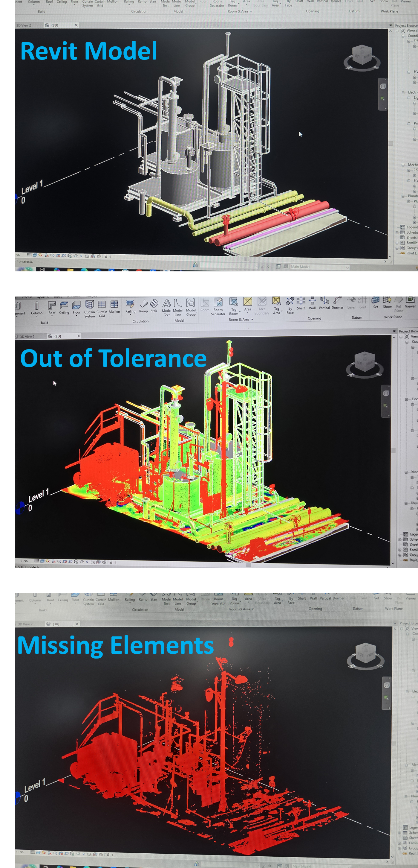This screenshot has height=868, width=418.
Task: Toggle Show work plane in Out of Tolerance ribbon
Action: point(387,302)
